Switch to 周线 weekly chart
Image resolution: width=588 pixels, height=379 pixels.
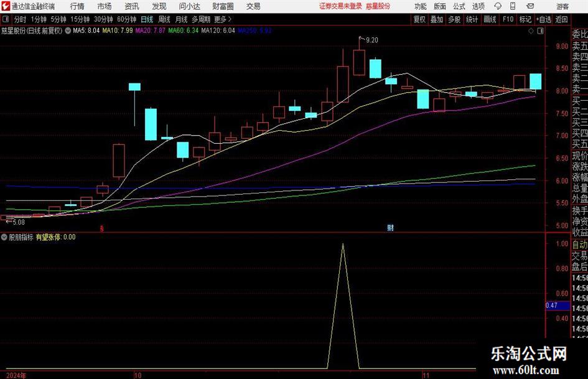point(164,19)
